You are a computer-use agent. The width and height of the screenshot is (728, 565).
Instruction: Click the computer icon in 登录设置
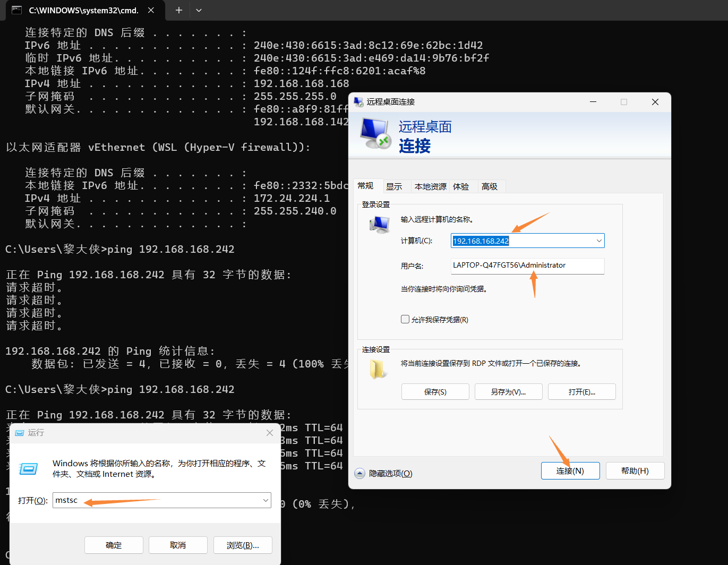(380, 225)
